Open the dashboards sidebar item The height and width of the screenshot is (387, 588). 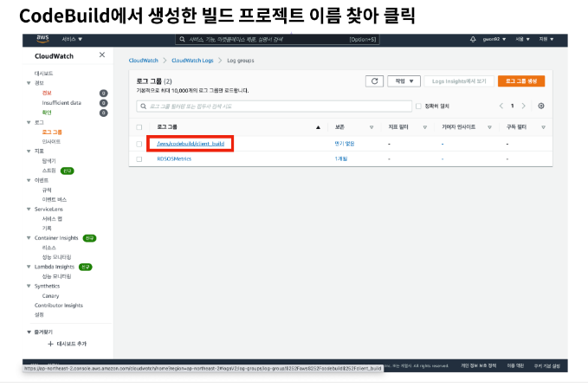(x=43, y=73)
